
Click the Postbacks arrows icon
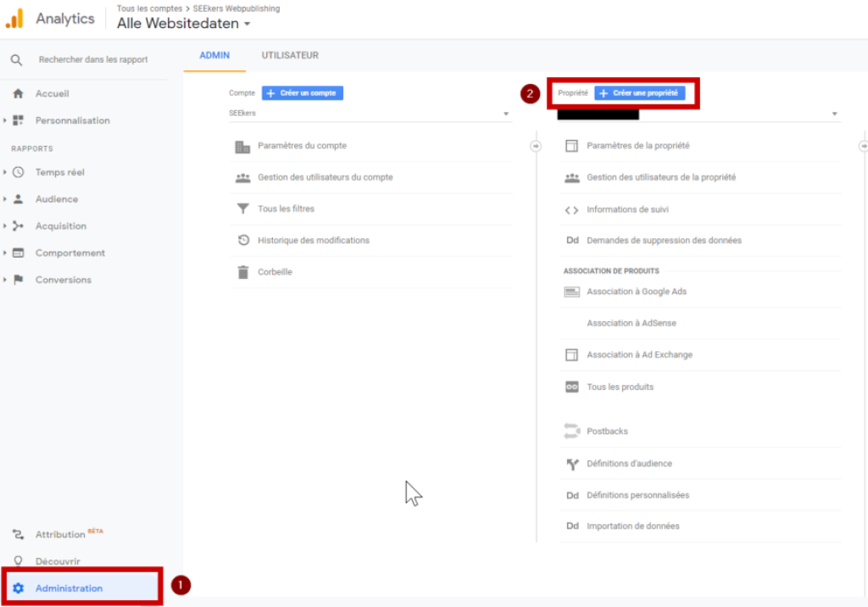(572, 431)
